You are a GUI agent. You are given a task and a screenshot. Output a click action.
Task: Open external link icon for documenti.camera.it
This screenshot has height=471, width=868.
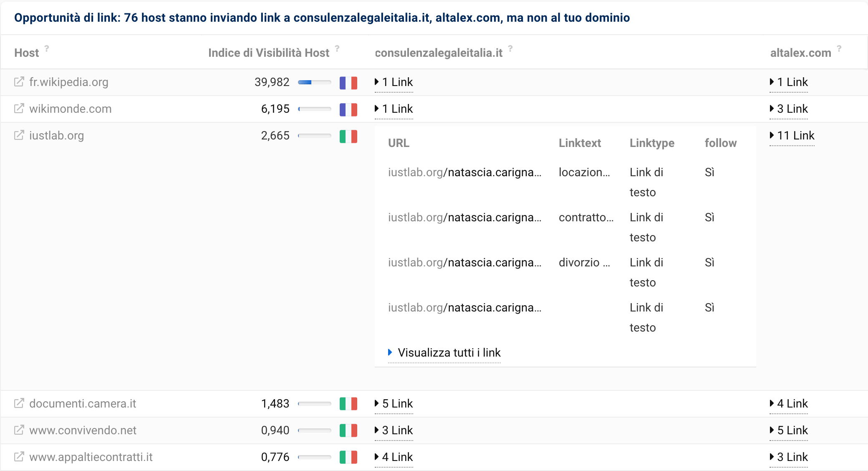[x=19, y=403]
